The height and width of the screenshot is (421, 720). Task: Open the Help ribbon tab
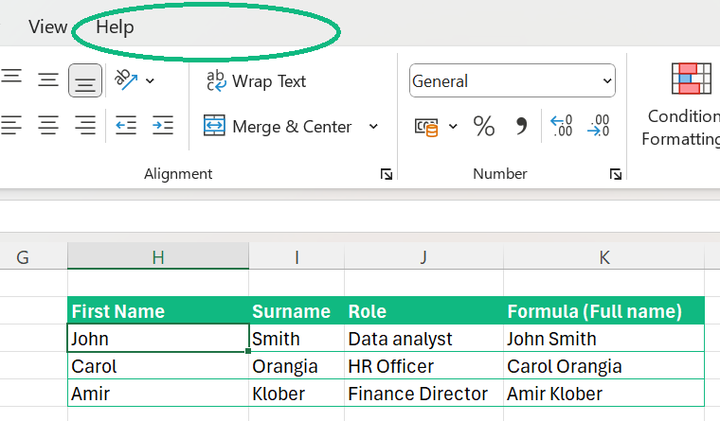pos(115,27)
